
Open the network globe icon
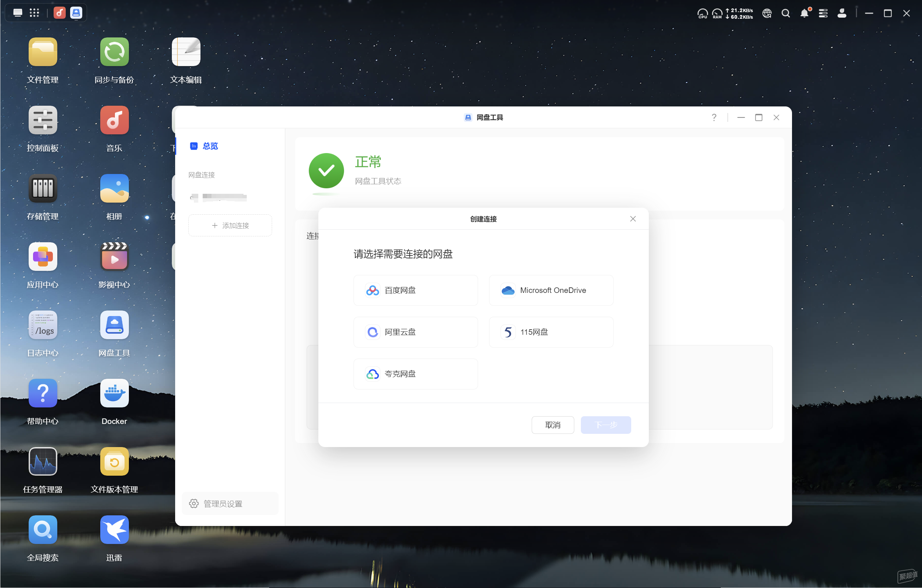click(767, 14)
